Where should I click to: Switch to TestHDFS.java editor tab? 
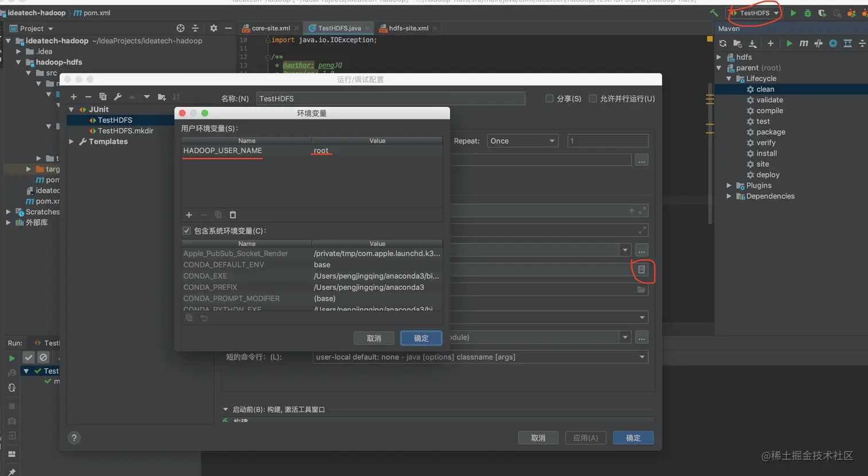(x=339, y=28)
